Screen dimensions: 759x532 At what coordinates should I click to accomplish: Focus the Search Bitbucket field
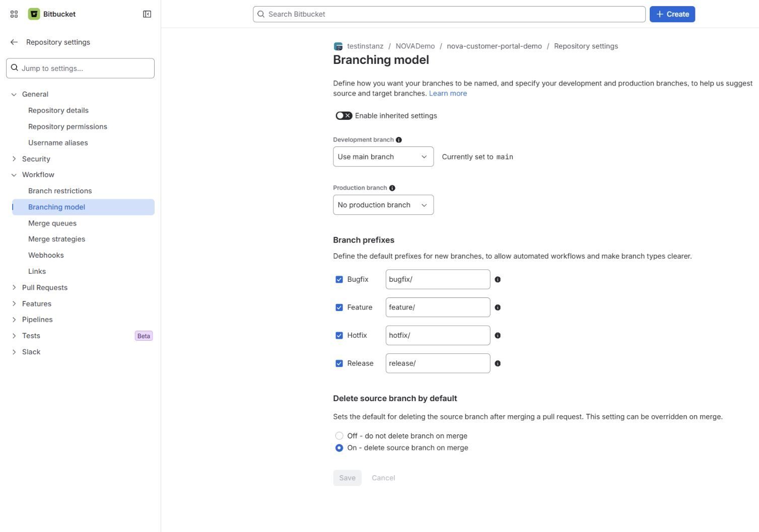coord(449,14)
